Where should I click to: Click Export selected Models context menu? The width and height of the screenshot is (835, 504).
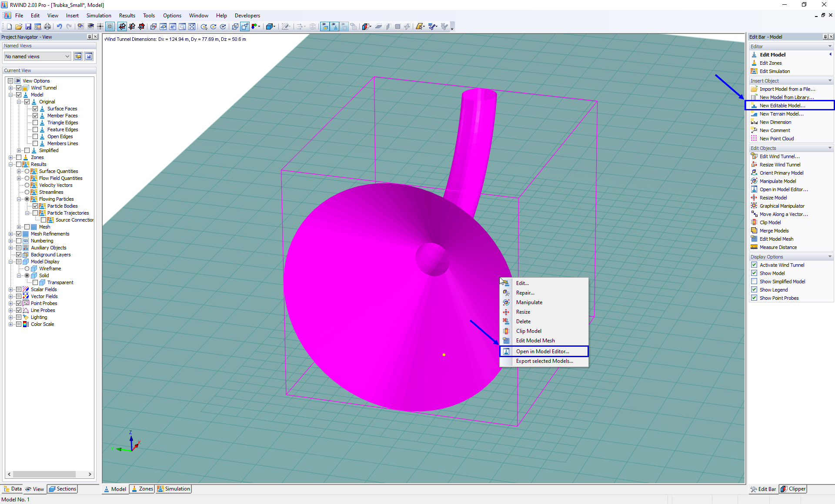(x=544, y=361)
